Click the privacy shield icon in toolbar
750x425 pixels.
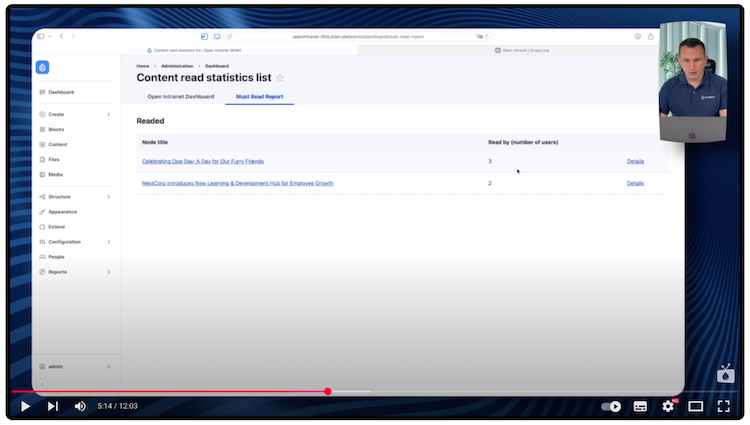click(229, 36)
